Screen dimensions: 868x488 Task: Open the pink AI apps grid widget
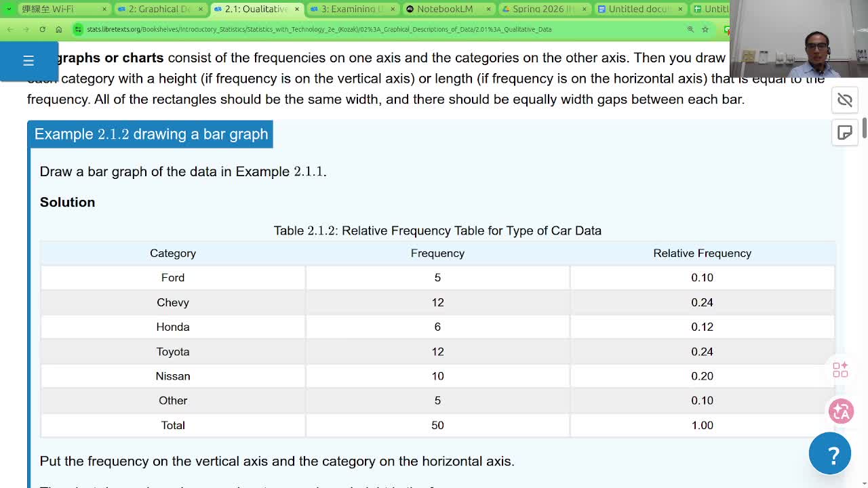pyautogui.click(x=840, y=369)
